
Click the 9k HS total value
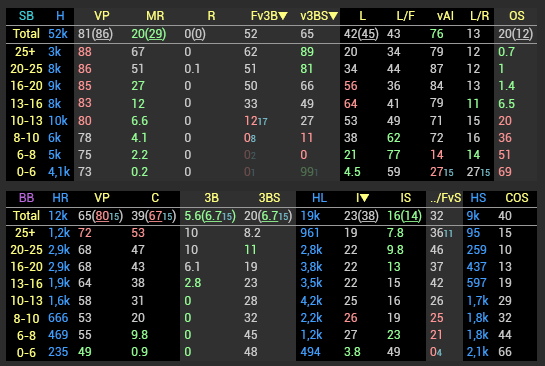(473, 216)
